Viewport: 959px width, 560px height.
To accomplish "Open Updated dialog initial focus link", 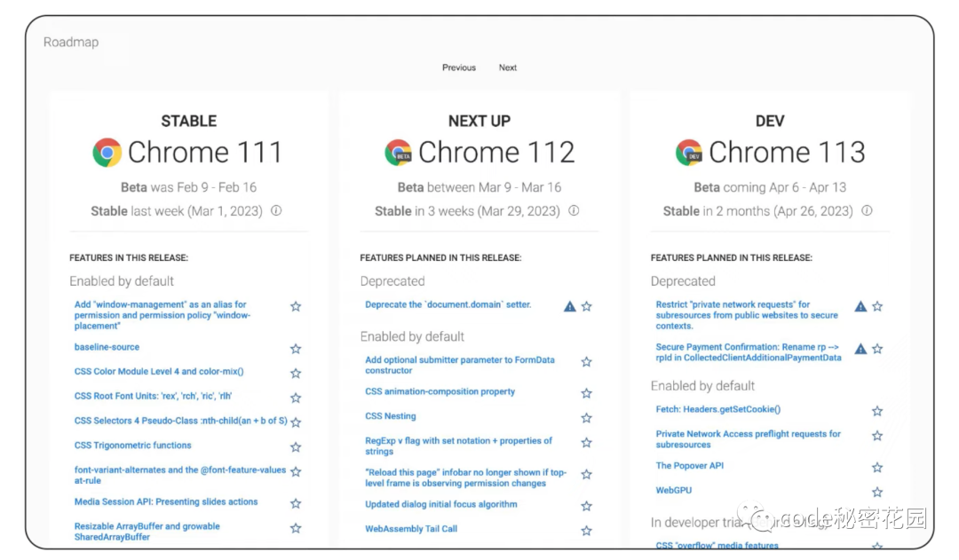I will 441,504.
